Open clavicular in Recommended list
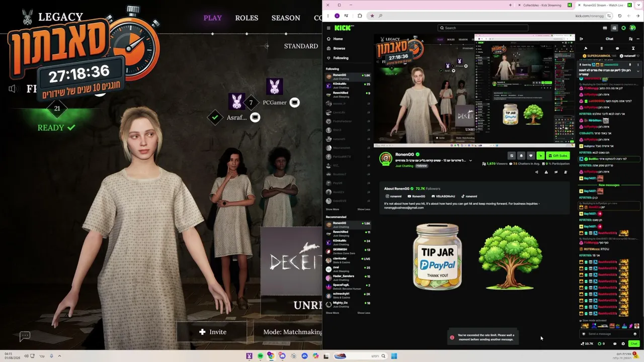The height and width of the screenshot is (362, 644). tap(348, 259)
